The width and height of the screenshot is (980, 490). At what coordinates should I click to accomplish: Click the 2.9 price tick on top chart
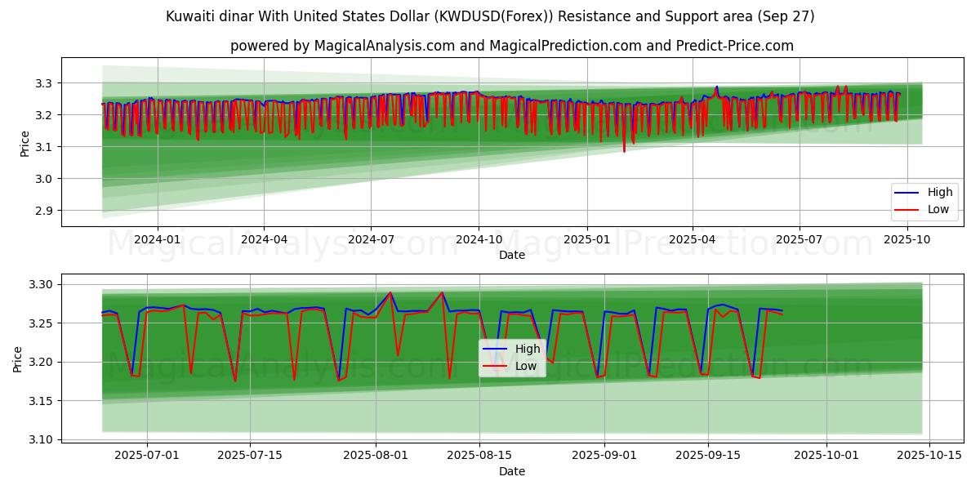42,211
